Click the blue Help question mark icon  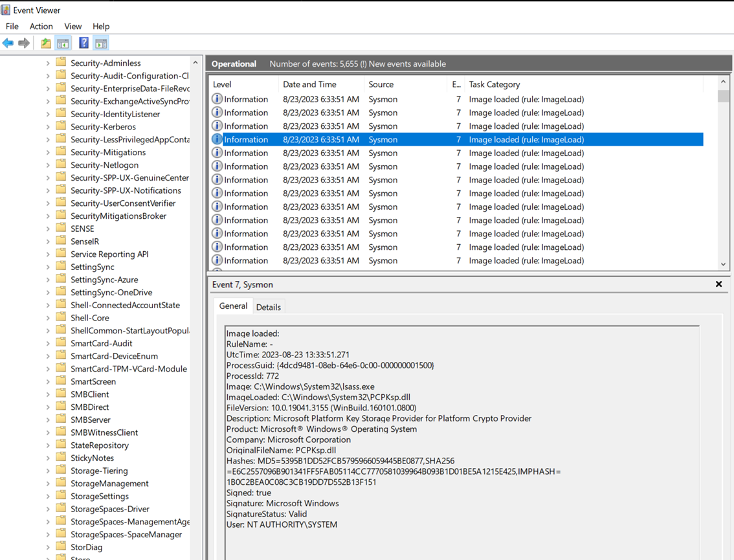click(83, 43)
